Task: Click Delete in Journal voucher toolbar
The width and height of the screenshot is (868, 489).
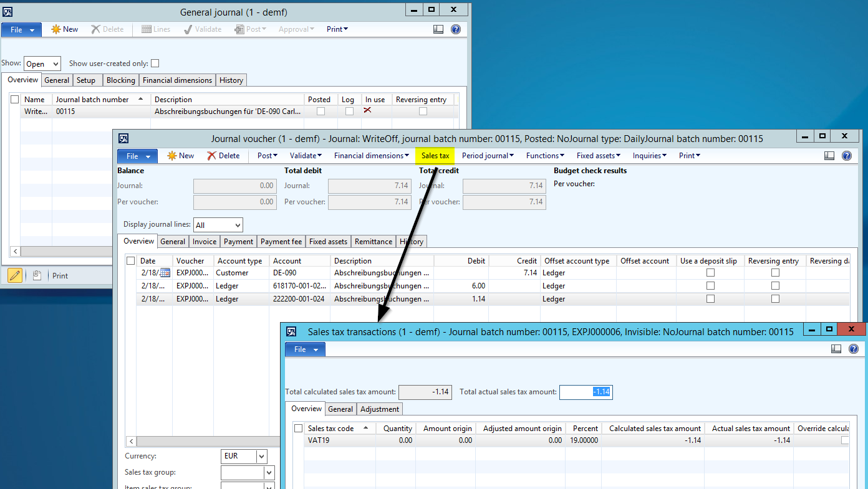Action: [x=223, y=156]
